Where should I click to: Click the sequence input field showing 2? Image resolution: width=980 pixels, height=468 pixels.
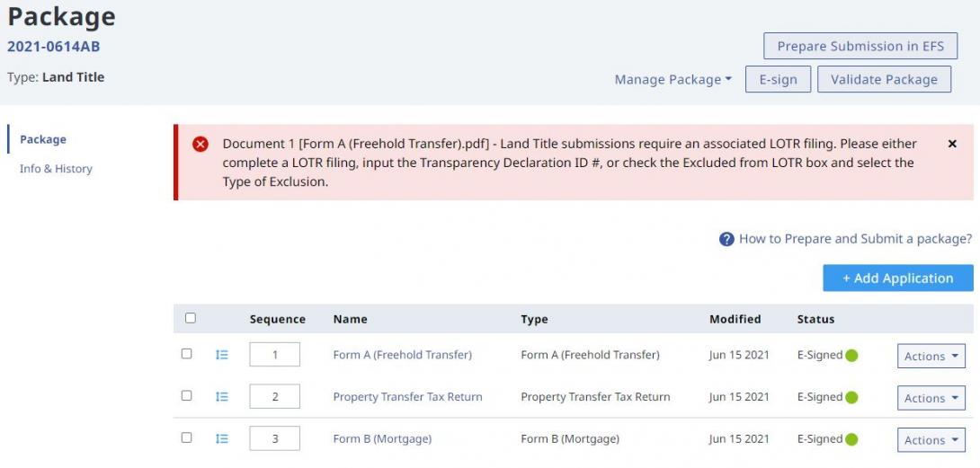click(274, 397)
